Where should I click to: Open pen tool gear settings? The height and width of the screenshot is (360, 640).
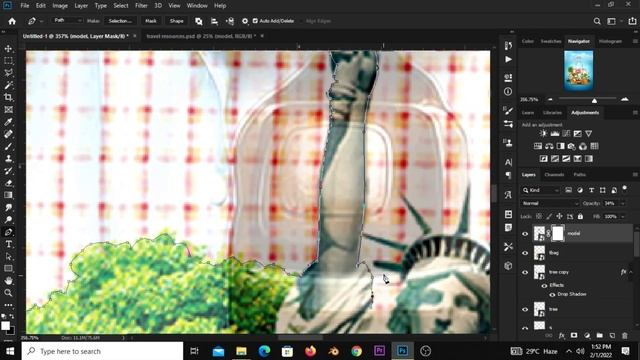245,21
